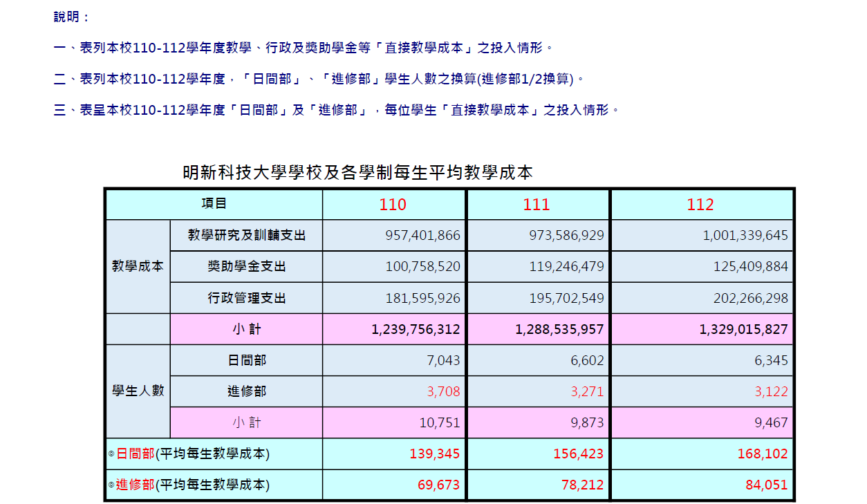
Task: Select the student count 6,345
Action: [772, 361]
